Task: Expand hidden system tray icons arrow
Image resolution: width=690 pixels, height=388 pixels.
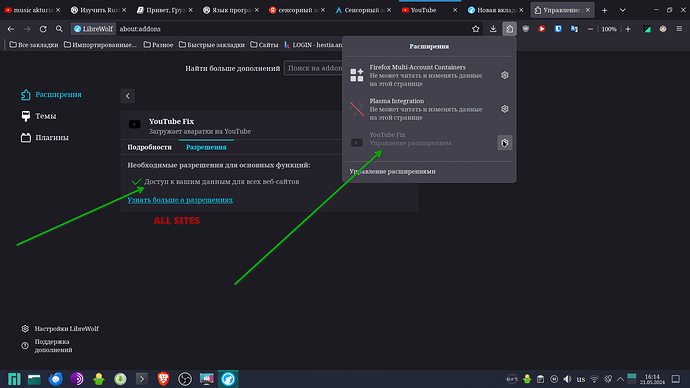Action: (x=620, y=379)
